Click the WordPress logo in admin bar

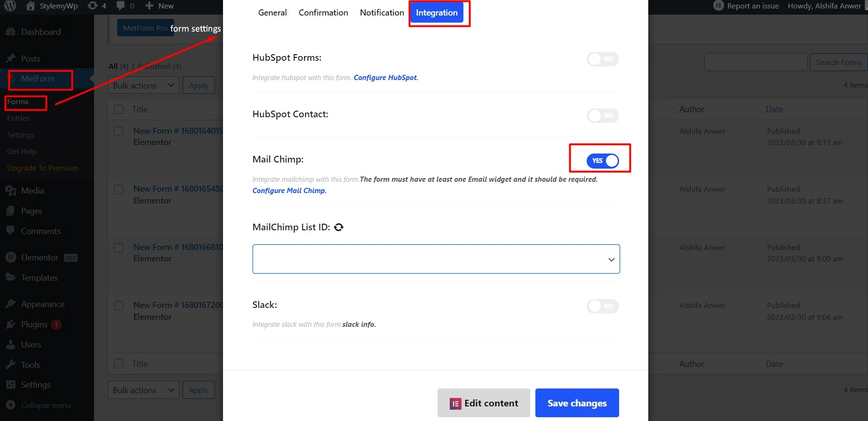click(10, 6)
